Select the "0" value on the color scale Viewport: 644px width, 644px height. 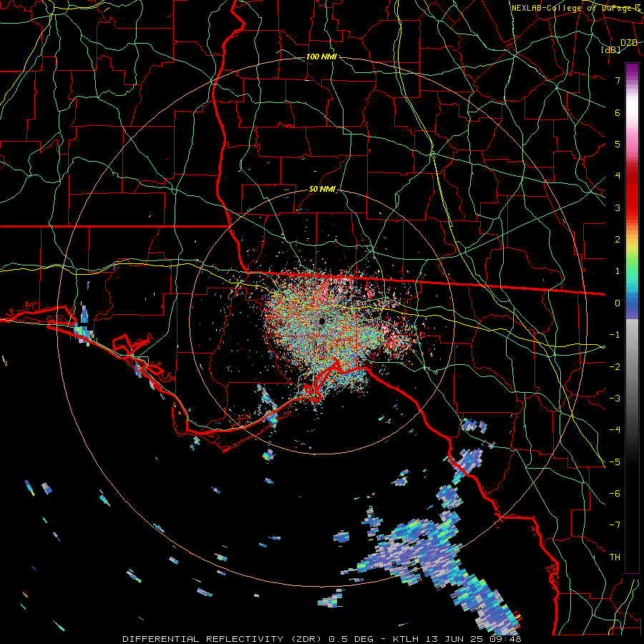tap(618, 303)
